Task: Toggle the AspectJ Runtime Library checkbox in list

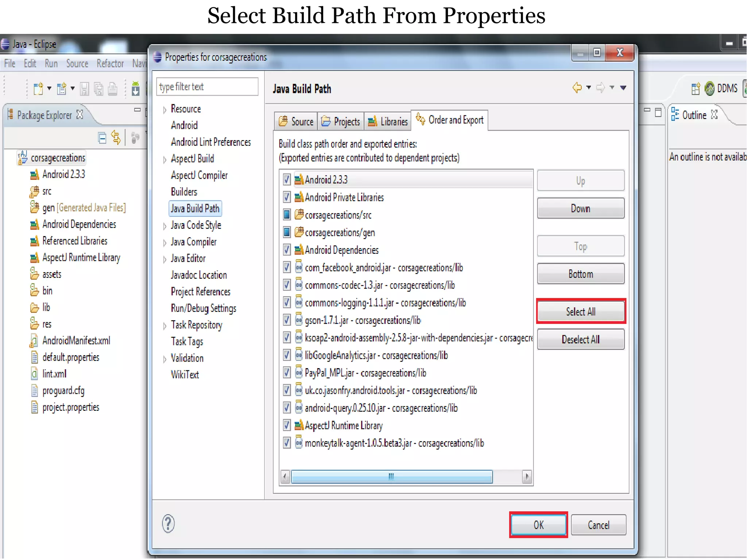Action: click(287, 425)
